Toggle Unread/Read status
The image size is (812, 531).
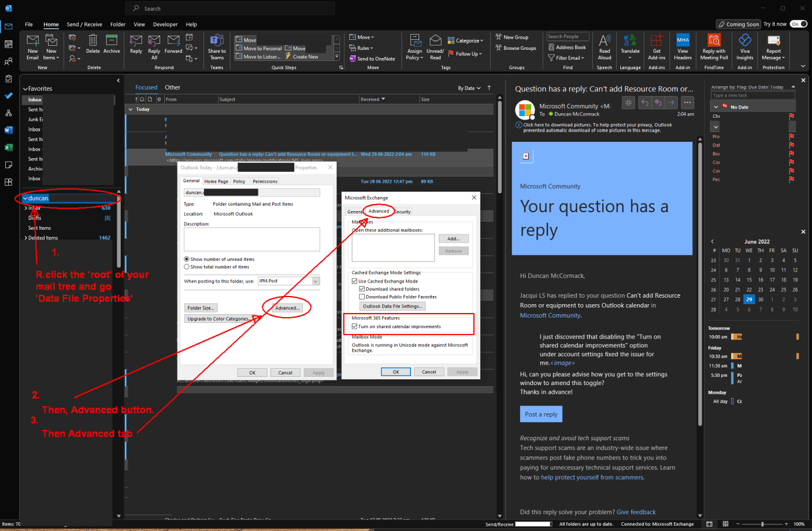coord(435,47)
